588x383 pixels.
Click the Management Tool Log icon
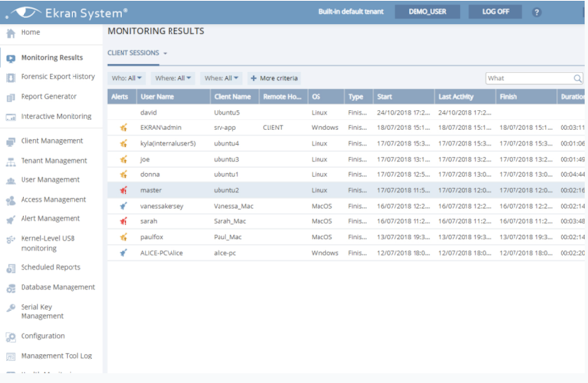click(11, 357)
